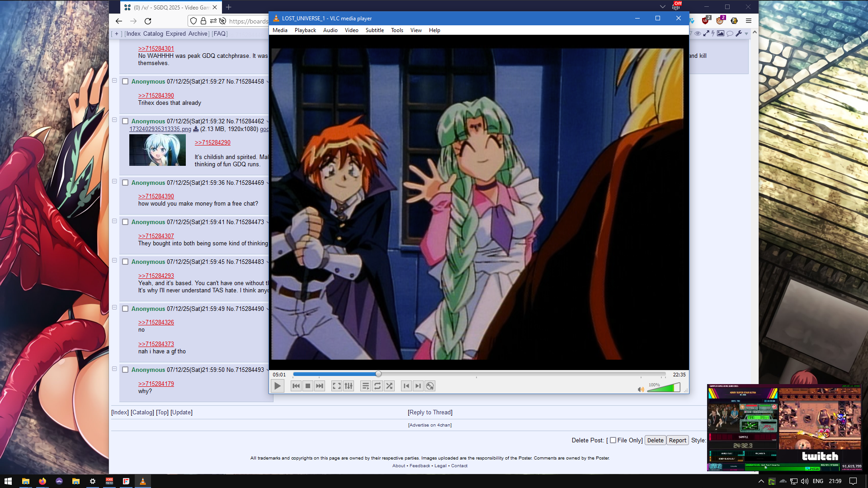Open gallery picture icon in header
Image resolution: width=868 pixels, height=488 pixels.
721,33
